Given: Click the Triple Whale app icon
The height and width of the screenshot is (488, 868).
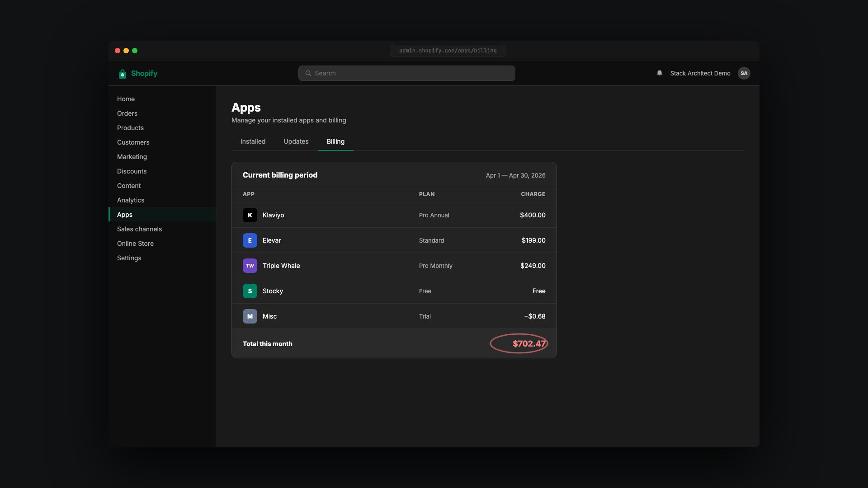Looking at the screenshot, I should click(x=250, y=266).
